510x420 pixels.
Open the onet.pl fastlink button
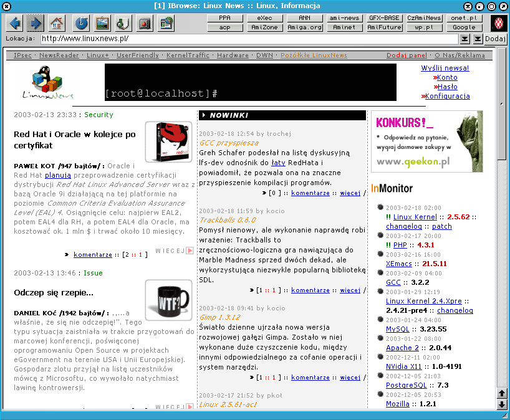coord(464,18)
